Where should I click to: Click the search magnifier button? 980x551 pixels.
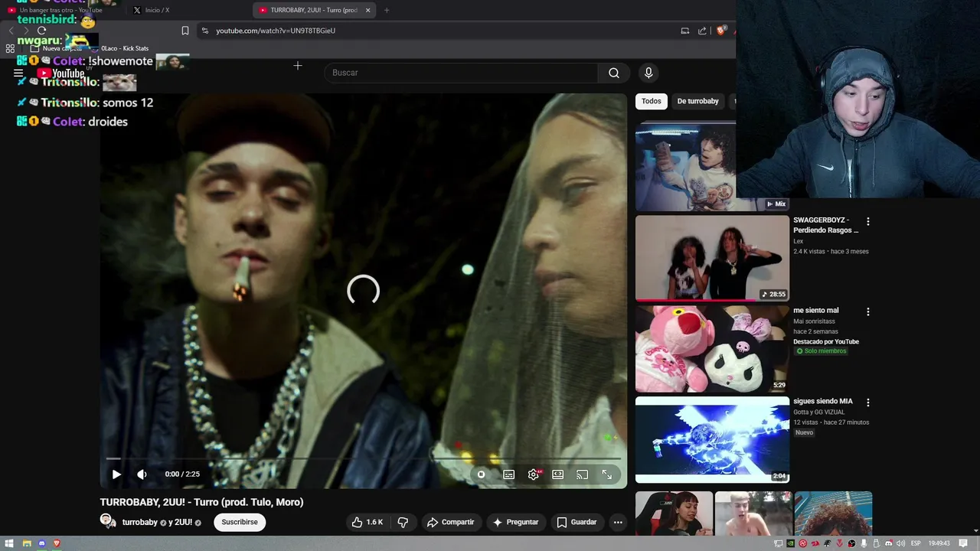click(x=614, y=73)
